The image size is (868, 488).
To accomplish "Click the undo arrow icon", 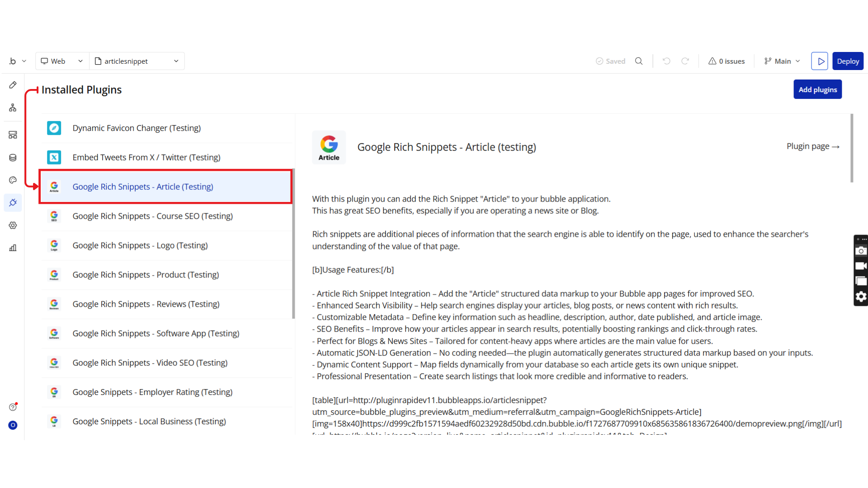I will [x=666, y=61].
